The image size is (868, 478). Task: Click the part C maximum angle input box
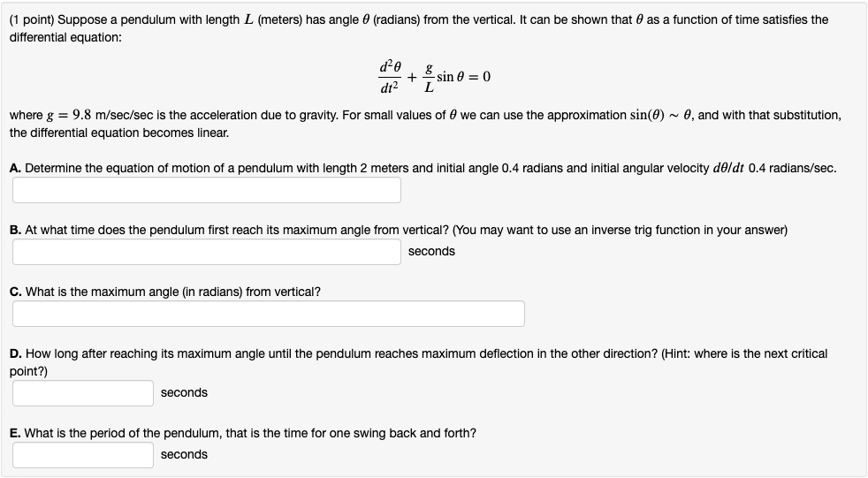coord(268,314)
